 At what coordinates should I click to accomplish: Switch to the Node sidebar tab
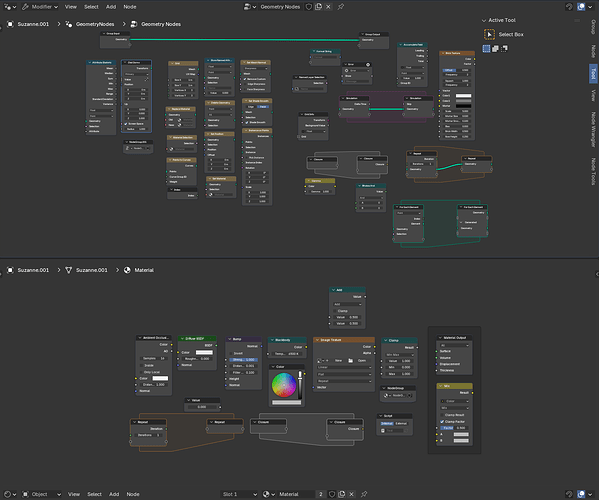[x=593, y=51]
